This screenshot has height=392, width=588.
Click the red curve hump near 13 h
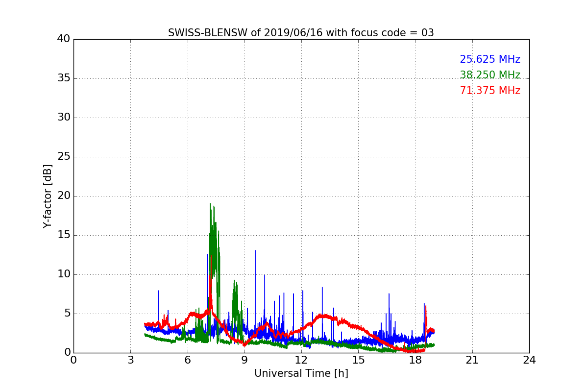point(321,317)
